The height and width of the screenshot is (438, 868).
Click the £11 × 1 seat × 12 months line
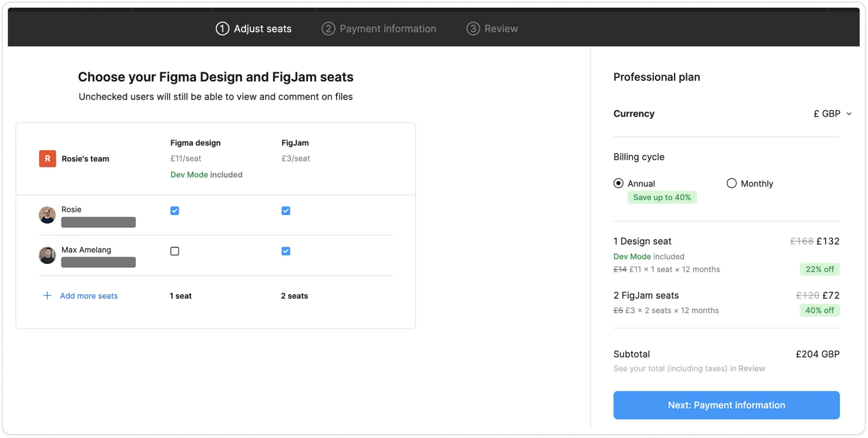click(667, 269)
